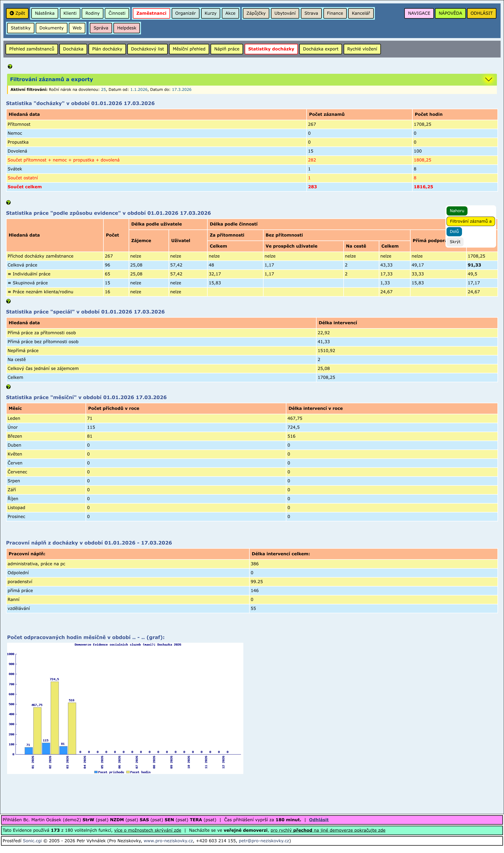
Task: Click help icon above 'speciál' statistics heading
Action: click(x=9, y=301)
